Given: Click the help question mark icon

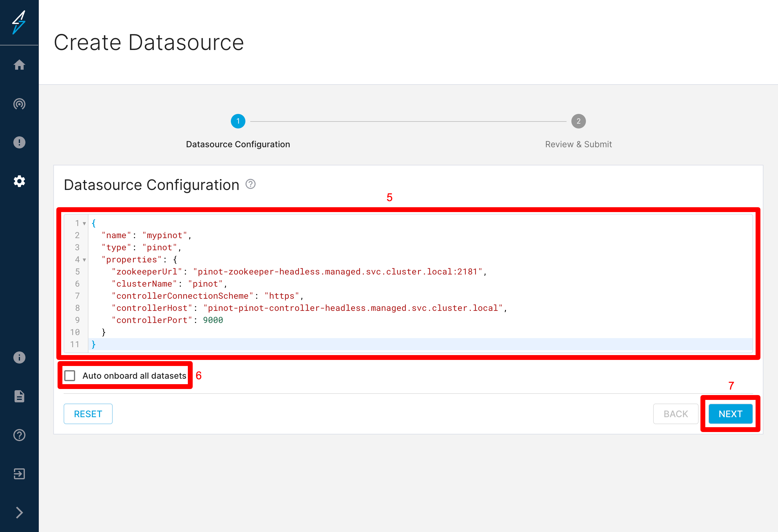Looking at the screenshot, I should pos(19,435).
